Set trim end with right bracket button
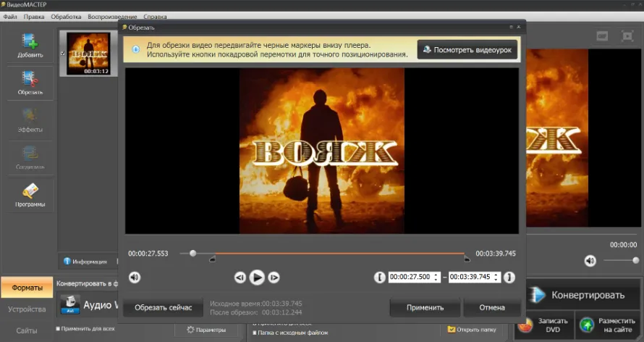The width and height of the screenshot is (644, 342). pos(509,278)
